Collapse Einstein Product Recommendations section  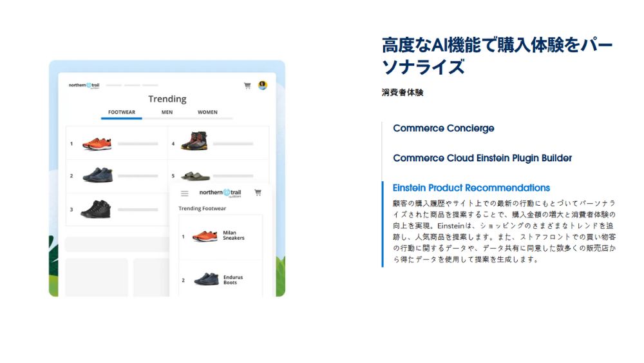[471, 188]
